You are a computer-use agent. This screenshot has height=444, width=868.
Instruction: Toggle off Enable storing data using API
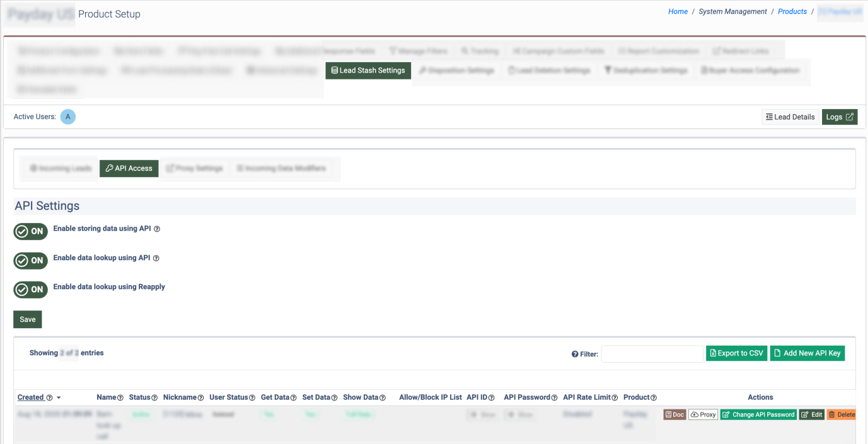(31, 231)
